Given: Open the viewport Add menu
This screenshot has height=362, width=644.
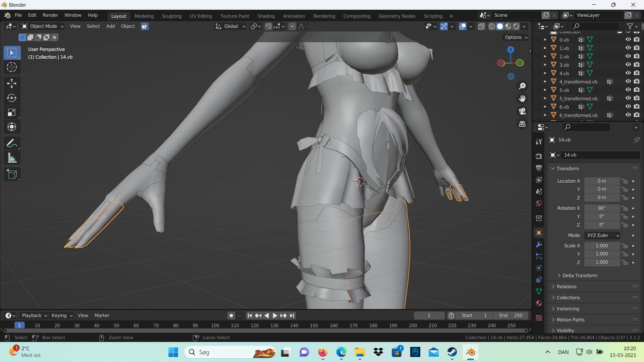Looking at the screenshot, I should (x=110, y=26).
